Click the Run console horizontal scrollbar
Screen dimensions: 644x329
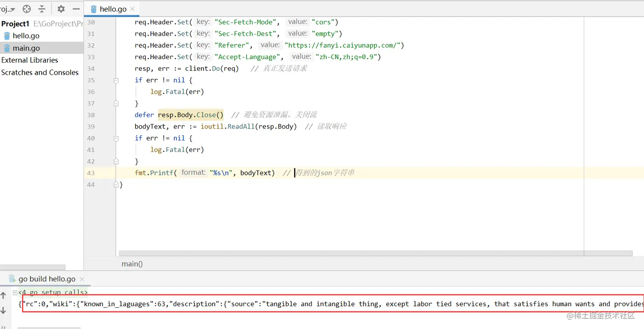click(49, 328)
